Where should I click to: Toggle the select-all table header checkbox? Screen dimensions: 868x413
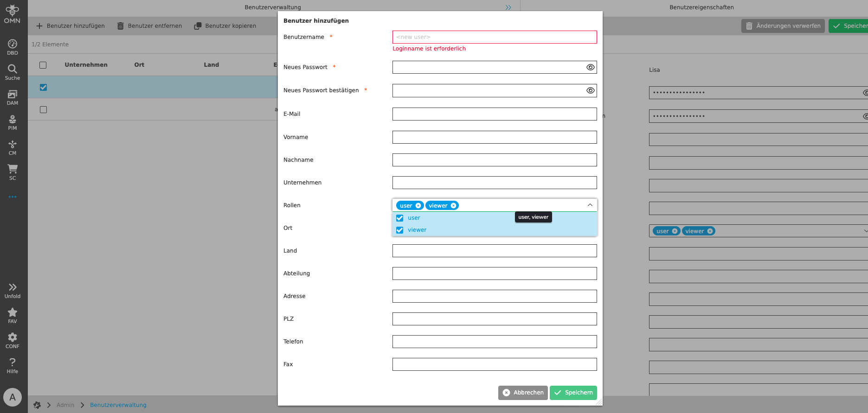[43, 65]
